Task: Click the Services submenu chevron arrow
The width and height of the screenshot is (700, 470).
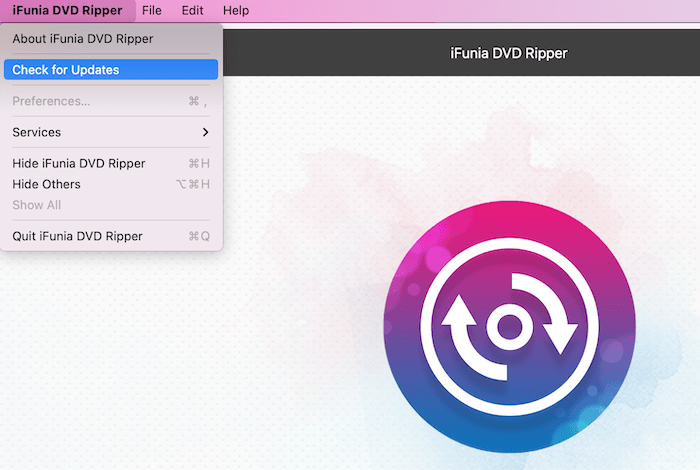Action: [205, 132]
